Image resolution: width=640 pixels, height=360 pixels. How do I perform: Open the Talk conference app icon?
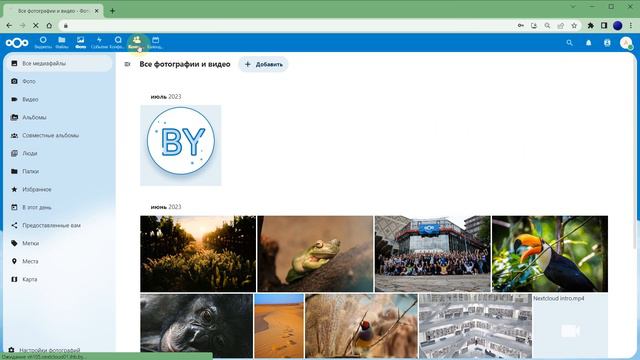(118, 42)
